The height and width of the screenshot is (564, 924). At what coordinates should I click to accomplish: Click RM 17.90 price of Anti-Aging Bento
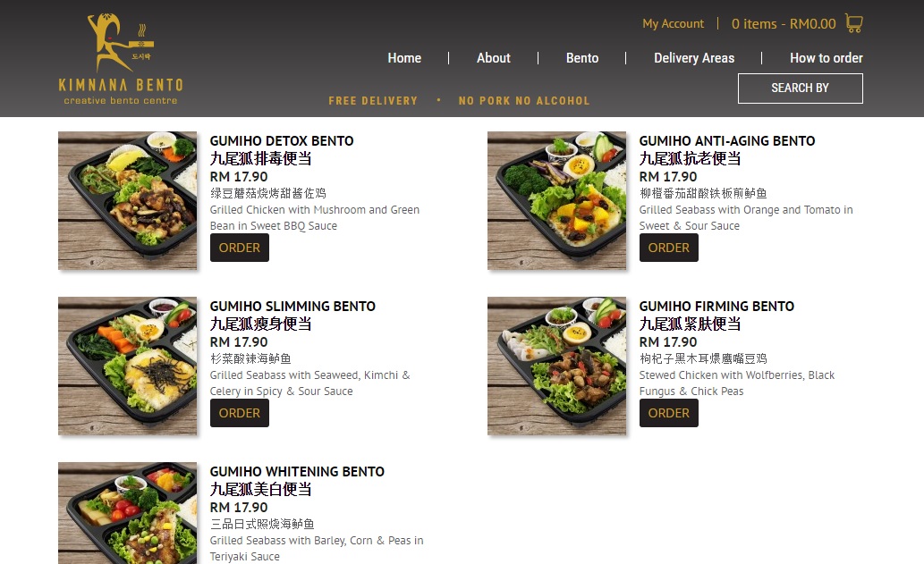pos(668,177)
